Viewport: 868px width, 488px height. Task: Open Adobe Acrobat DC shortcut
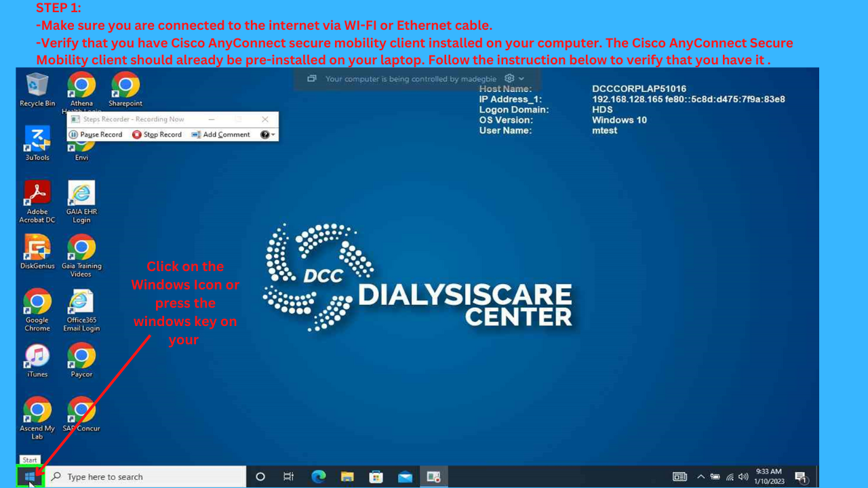[37, 202]
